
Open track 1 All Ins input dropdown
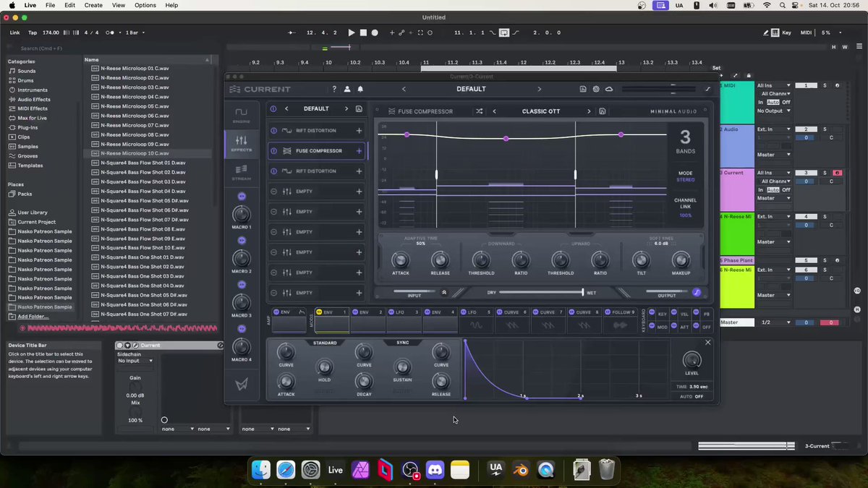click(x=774, y=85)
